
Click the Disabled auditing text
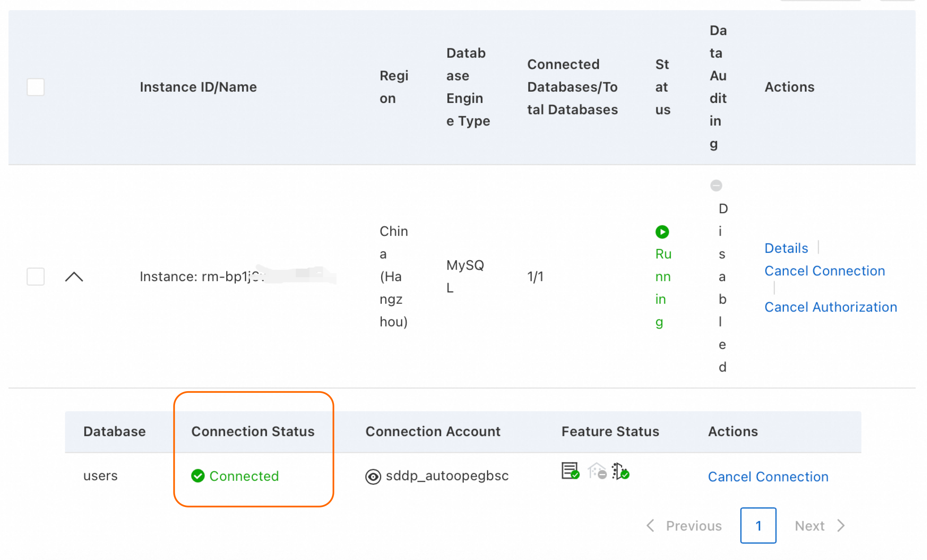pyautogui.click(x=723, y=288)
